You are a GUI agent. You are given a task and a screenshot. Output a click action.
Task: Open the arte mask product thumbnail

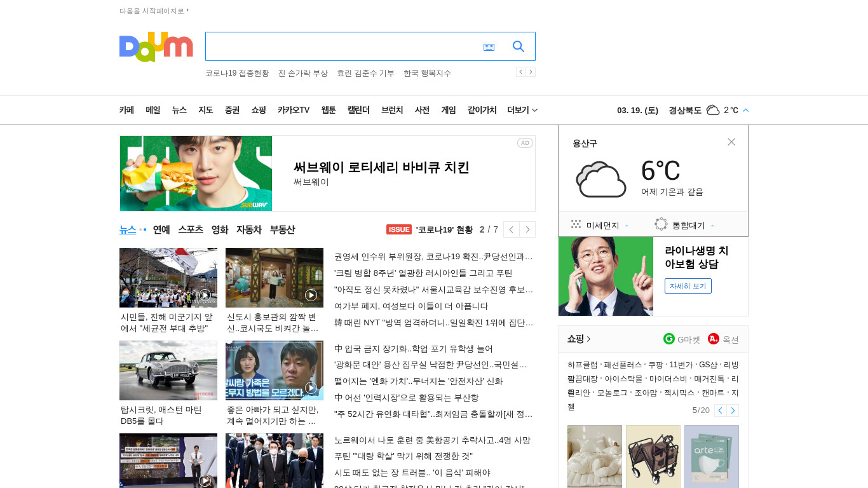point(712,456)
